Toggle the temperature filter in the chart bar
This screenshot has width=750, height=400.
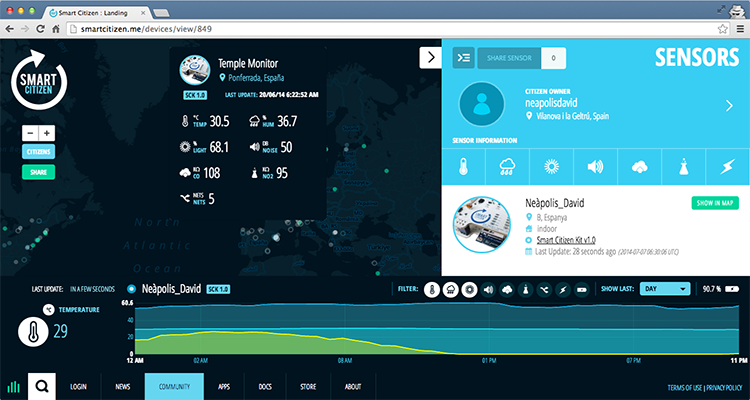pos(431,289)
